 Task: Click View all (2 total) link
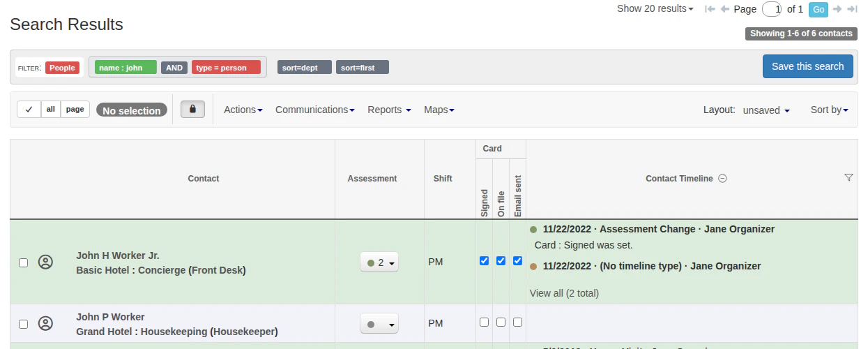point(564,293)
